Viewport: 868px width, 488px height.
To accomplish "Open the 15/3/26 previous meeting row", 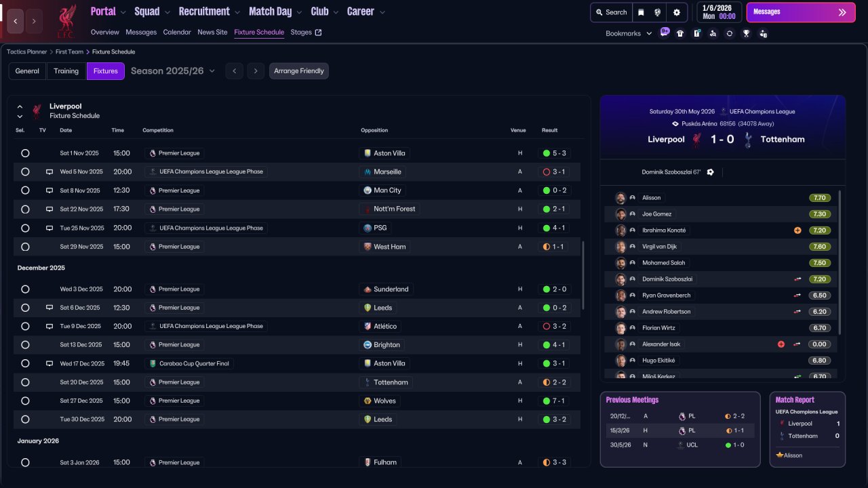I will [x=680, y=430].
